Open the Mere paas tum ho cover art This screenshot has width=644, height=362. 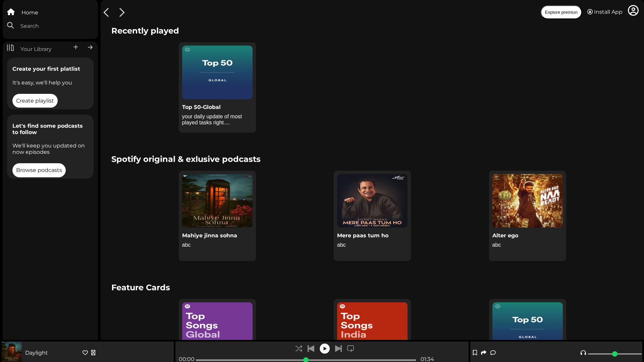tap(372, 201)
